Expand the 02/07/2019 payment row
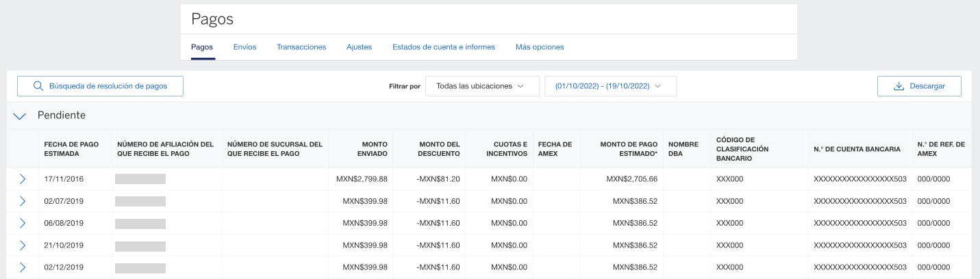This screenshot has width=980, height=279. pos(23,201)
